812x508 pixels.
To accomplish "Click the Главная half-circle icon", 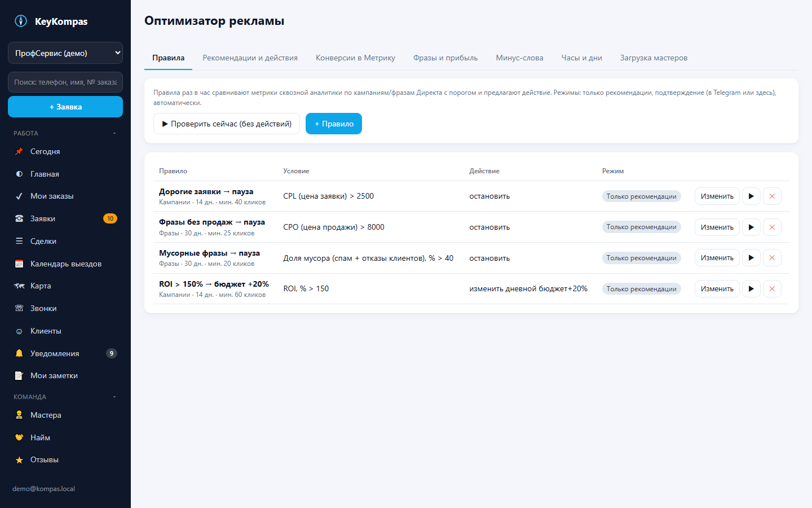I will tap(19, 174).
